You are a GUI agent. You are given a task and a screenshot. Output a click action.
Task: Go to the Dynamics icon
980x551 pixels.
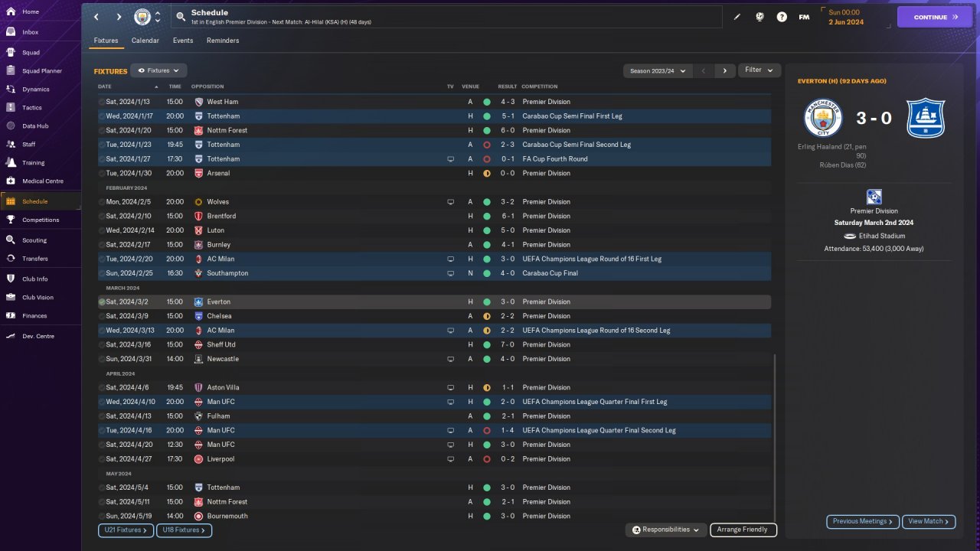point(11,90)
